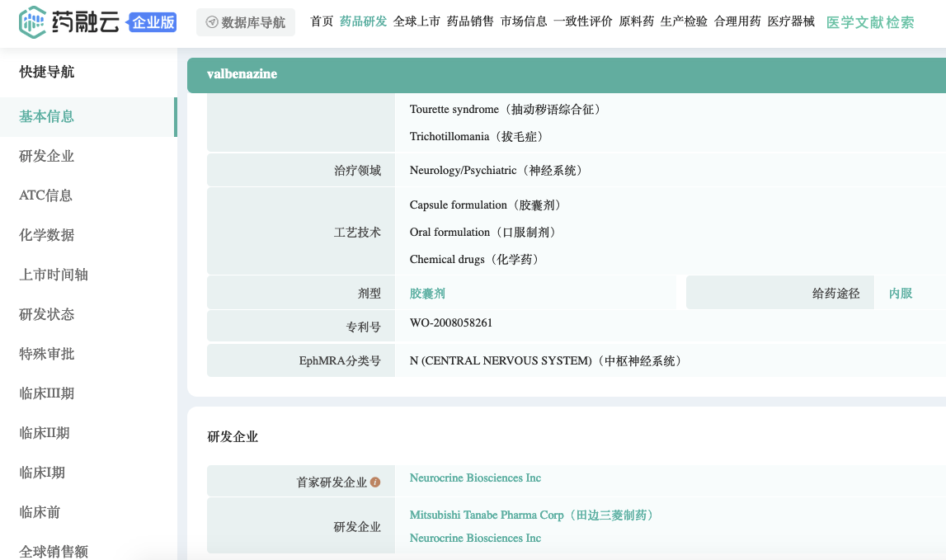Jump to 临床前 in the sidebar

[40, 512]
